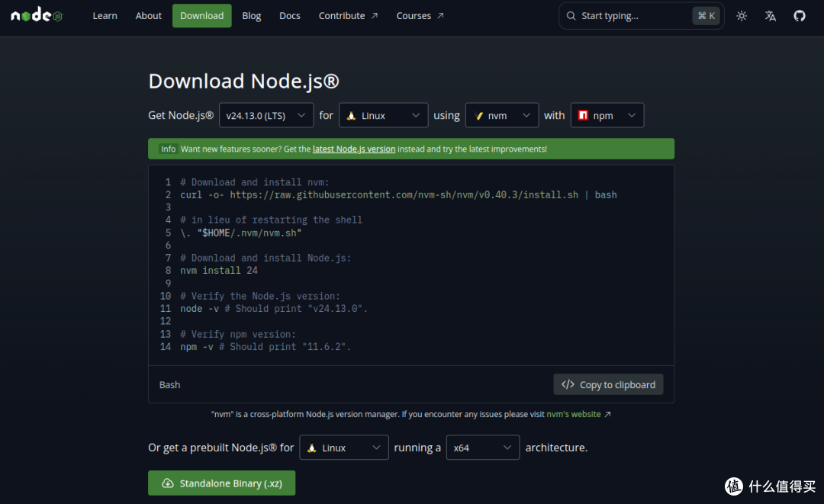Open the language translation icon menu
824x504 pixels.
coord(771,16)
